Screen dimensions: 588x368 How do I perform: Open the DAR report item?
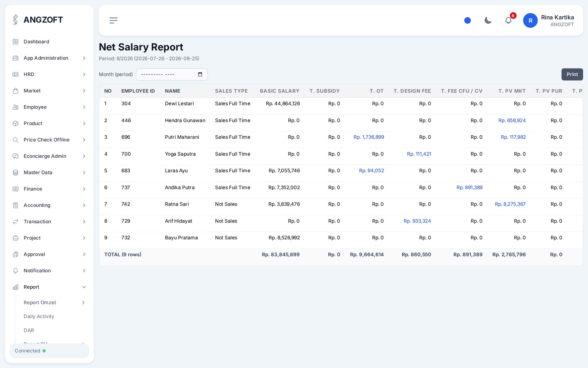pos(29,330)
